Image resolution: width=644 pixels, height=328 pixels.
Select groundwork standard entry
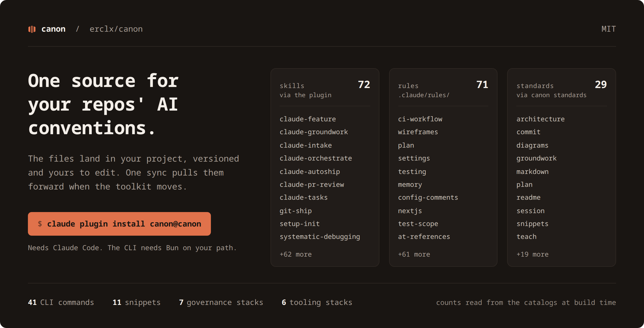[536, 158]
